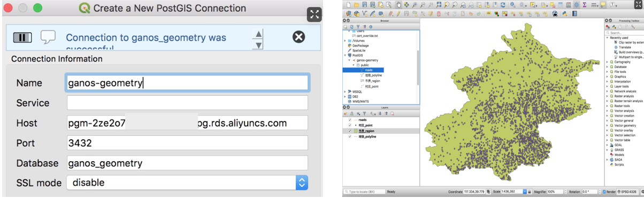Select the Identify Features tool
The width and height of the screenshot is (644, 198).
[512, 5]
